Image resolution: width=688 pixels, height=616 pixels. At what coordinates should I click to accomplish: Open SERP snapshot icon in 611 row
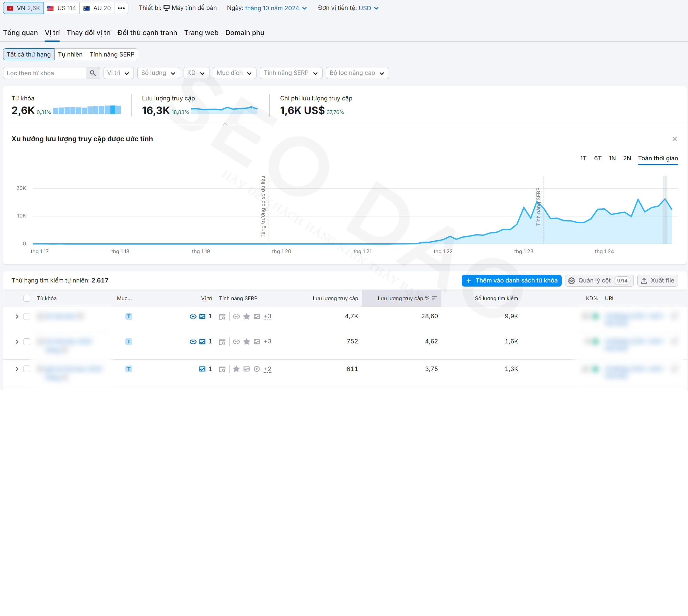click(x=222, y=369)
